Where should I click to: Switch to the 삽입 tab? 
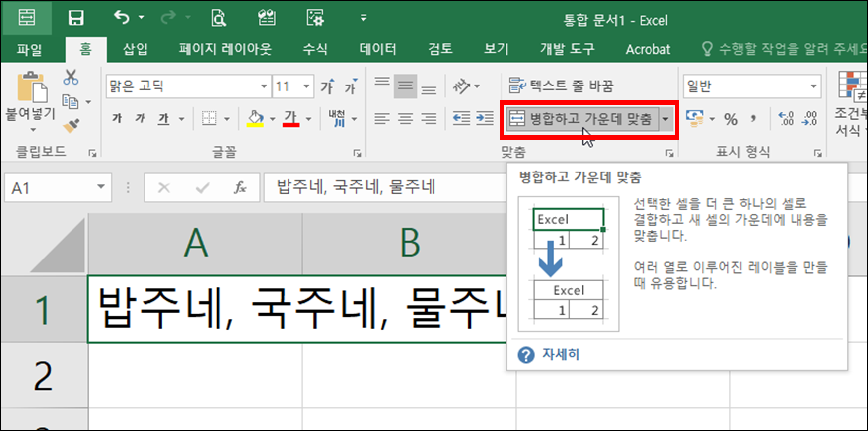tap(135, 49)
